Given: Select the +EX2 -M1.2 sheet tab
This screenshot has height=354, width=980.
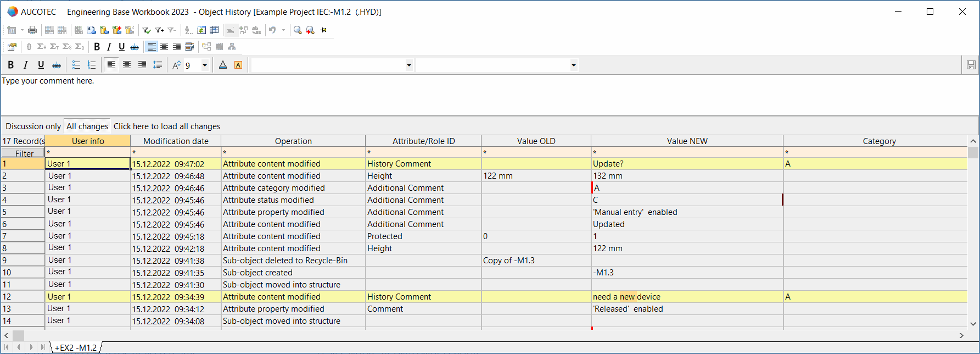Looking at the screenshot, I should [x=76, y=347].
